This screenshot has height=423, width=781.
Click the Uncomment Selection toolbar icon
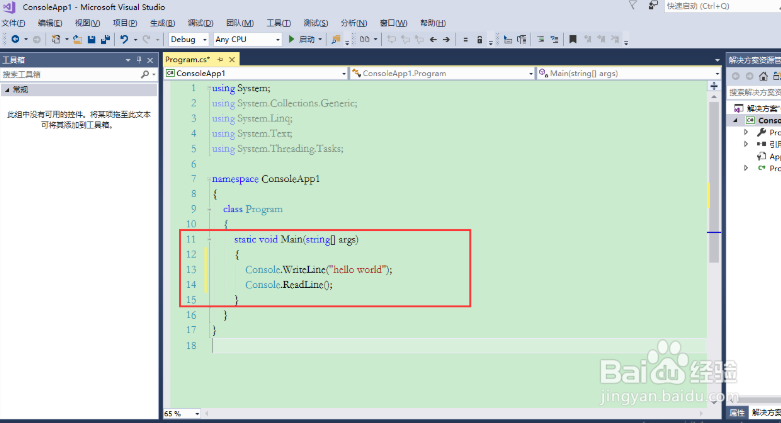tap(554, 39)
